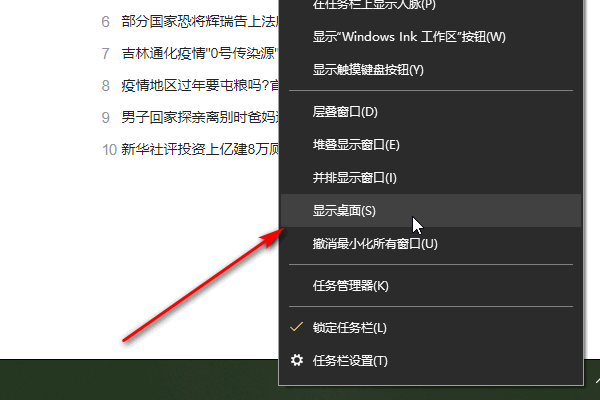This screenshot has width=600, height=400.
Task: Open news item 6 about 辉瑞
Action: [x=200, y=21]
